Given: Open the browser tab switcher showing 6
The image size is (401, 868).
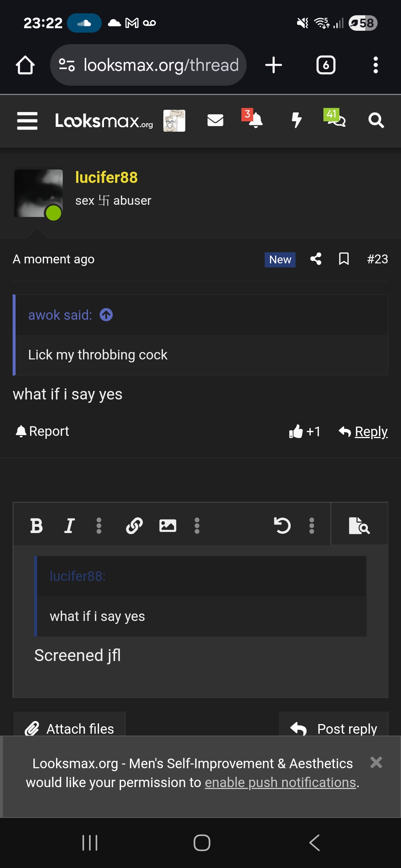Looking at the screenshot, I should click(x=326, y=65).
